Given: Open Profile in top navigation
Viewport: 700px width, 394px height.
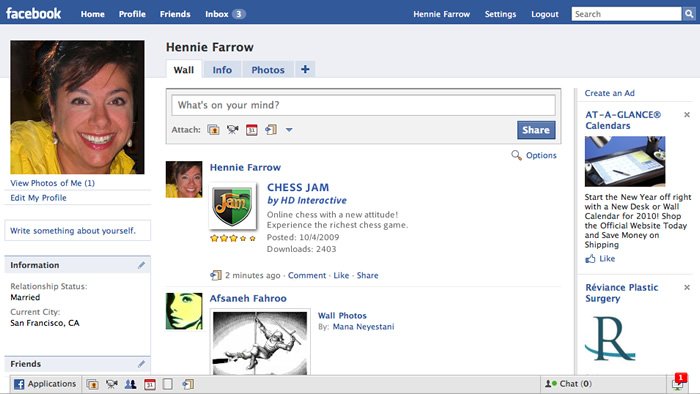Looking at the screenshot, I should coord(132,14).
